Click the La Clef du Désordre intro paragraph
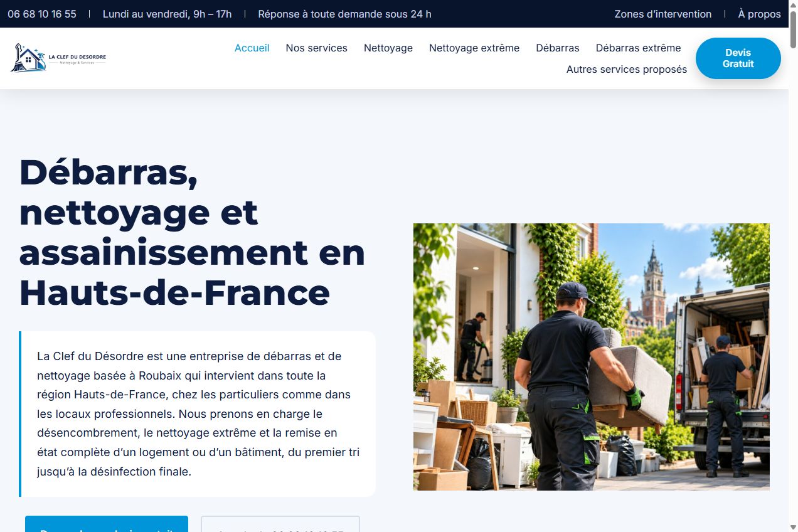 click(x=198, y=414)
